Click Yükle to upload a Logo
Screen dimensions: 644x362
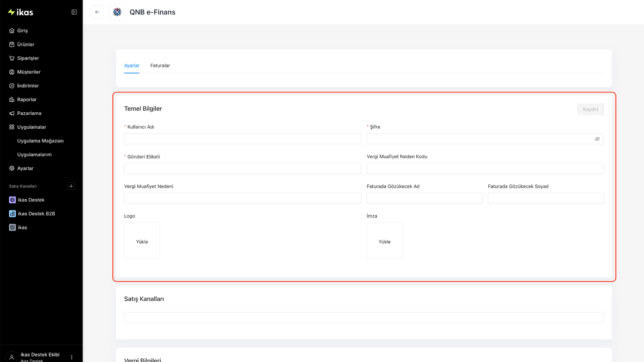[x=142, y=240]
